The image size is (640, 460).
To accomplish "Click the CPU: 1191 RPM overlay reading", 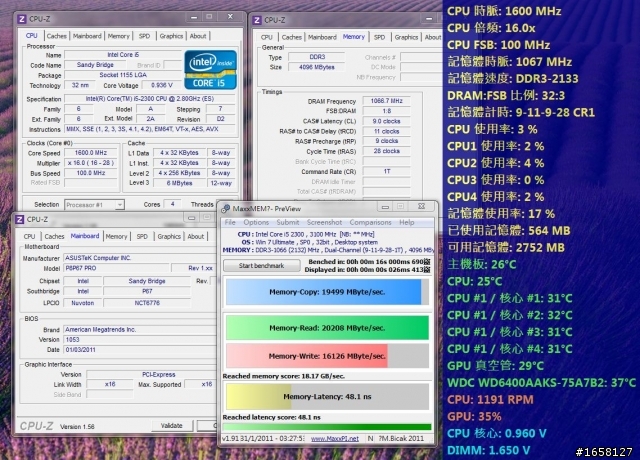I will [x=490, y=399].
